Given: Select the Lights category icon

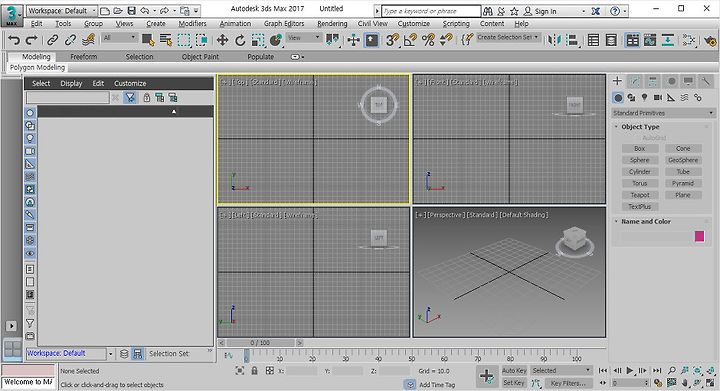Looking at the screenshot, I should [x=645, y=97].
